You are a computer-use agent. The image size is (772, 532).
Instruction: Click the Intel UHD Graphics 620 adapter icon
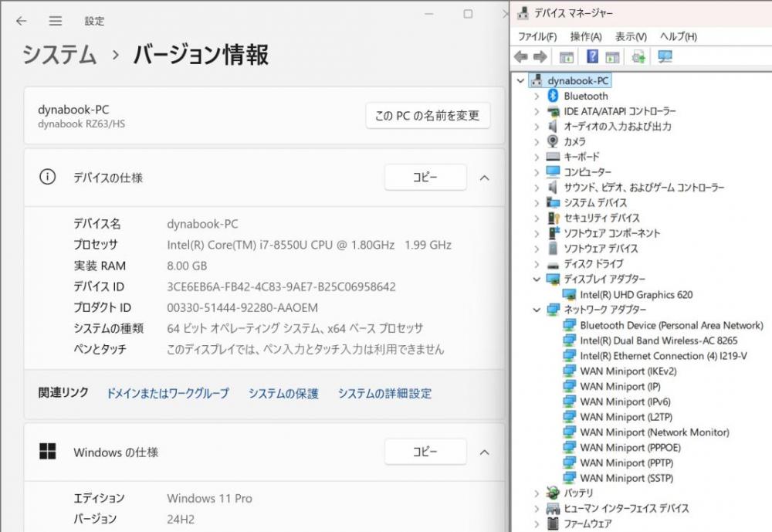pos(569,295)
